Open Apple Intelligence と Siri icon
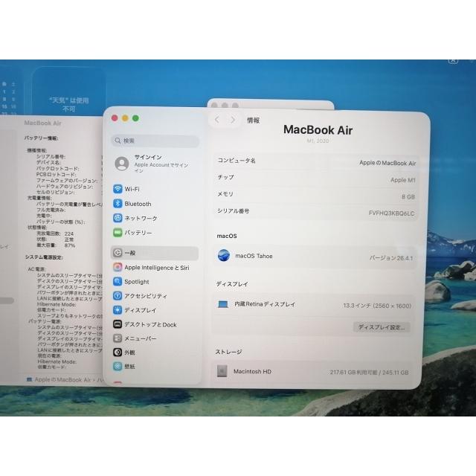This screenshot has width=476, height=476. pyautogui.click(x=118, y=267)
